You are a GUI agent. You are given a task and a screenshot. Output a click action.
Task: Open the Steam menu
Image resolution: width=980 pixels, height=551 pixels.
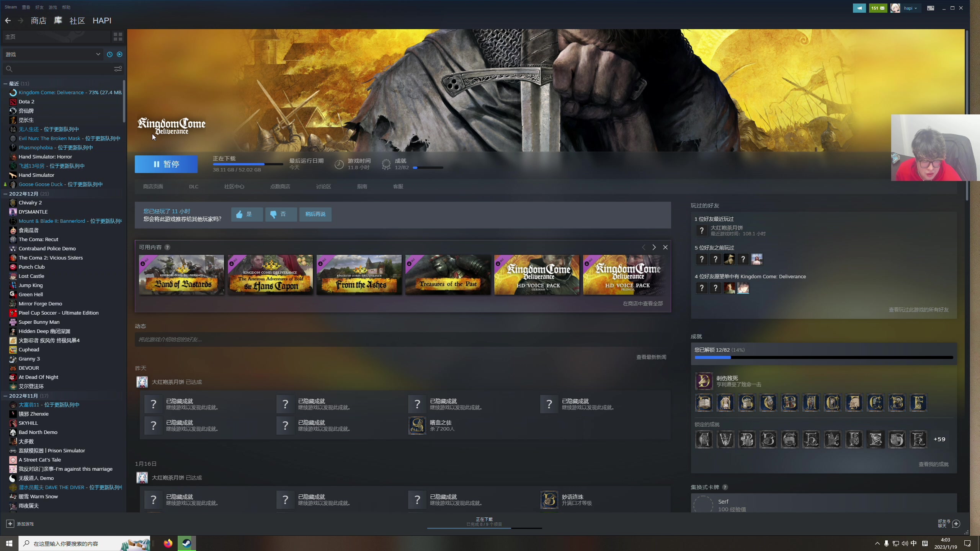pos(11,7)
